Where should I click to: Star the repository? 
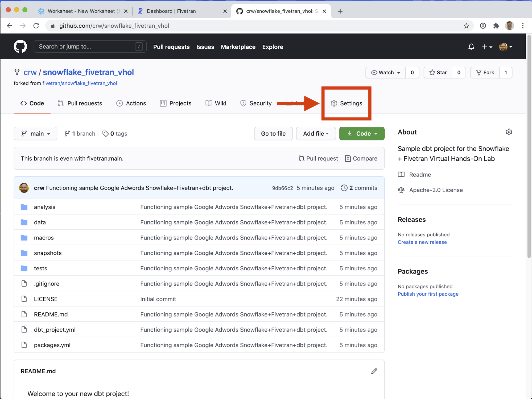click(438, 73)
